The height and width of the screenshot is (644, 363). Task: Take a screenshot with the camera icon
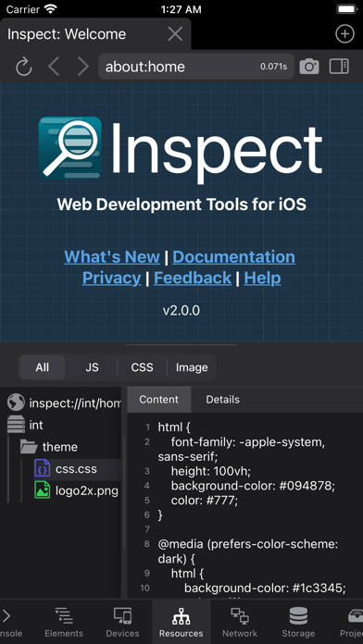click(309, 67)
